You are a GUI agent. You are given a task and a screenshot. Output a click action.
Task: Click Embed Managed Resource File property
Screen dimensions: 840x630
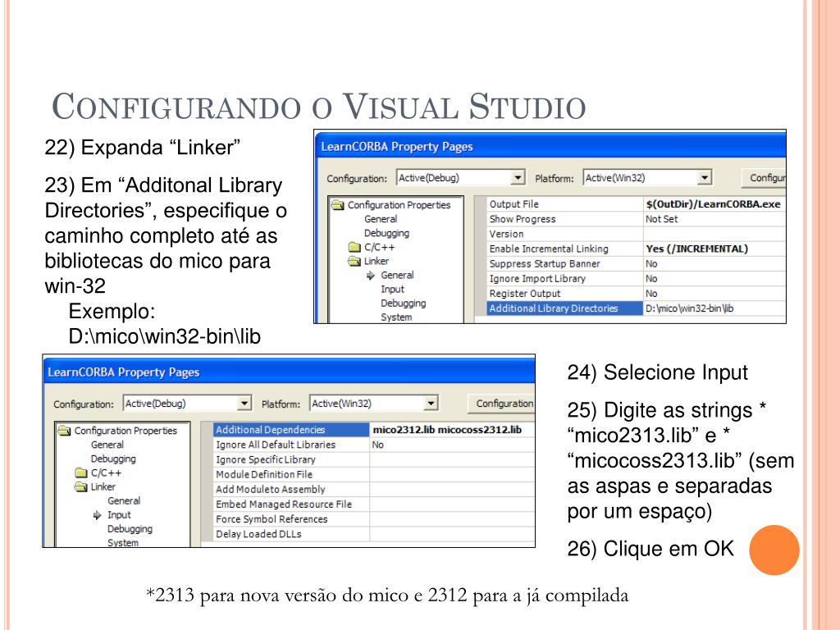[291, 504]
